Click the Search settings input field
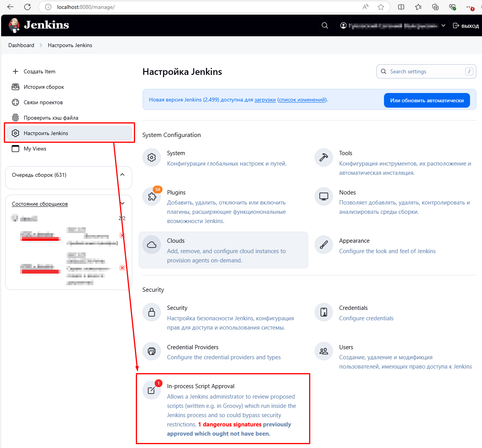The image size is (482, 448). click(x=426, y=71)
